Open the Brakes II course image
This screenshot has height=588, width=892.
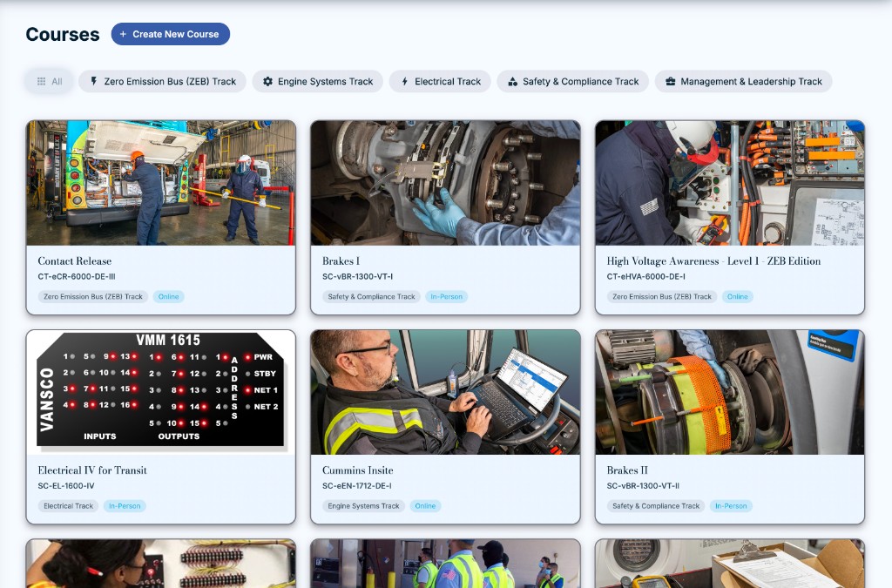click(730, 392)
